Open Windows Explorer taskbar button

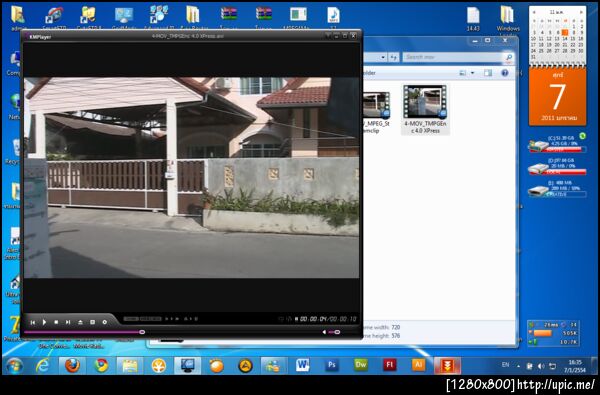pos(130,366)
